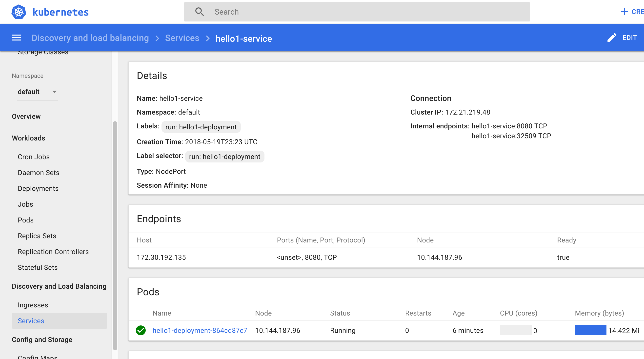Select Deployments in the sidebar
This screenshot has width=644, height=359.
[38, 188]
